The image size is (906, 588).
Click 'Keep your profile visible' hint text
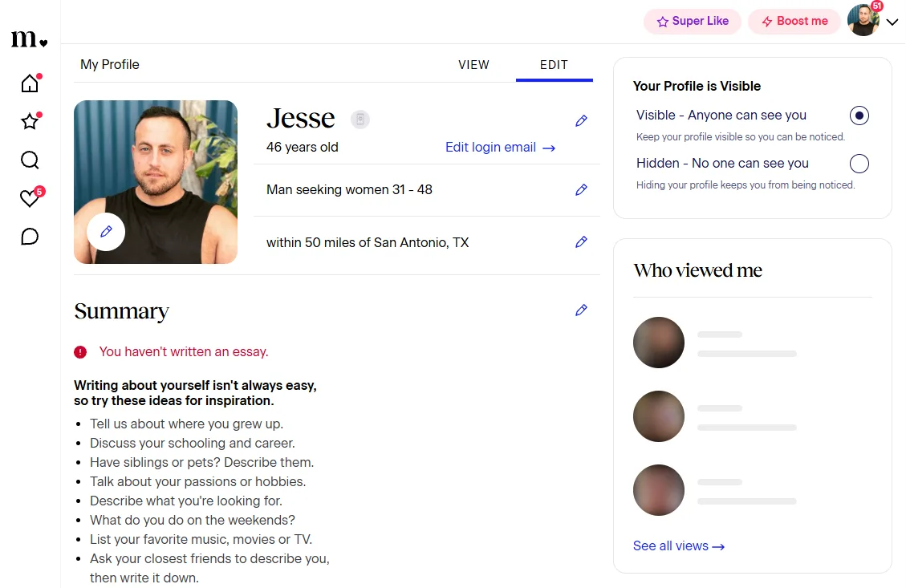point(740,137)
